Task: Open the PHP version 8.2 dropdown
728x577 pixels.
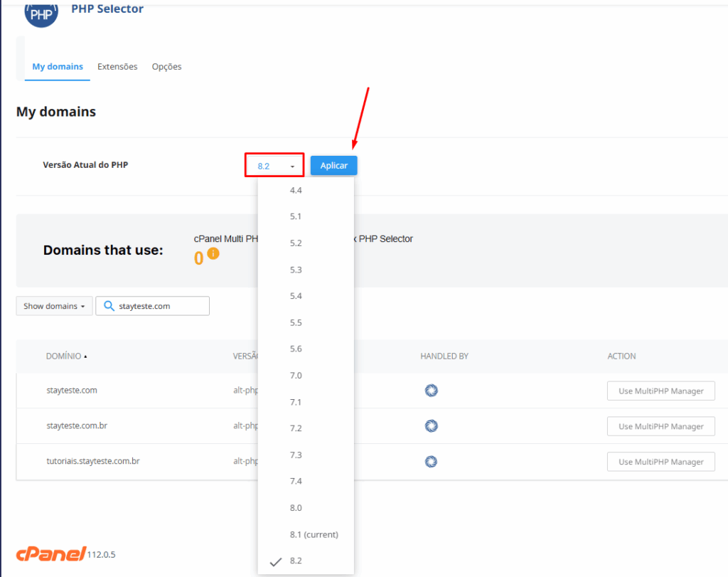Action: click(x=275, y=166)
